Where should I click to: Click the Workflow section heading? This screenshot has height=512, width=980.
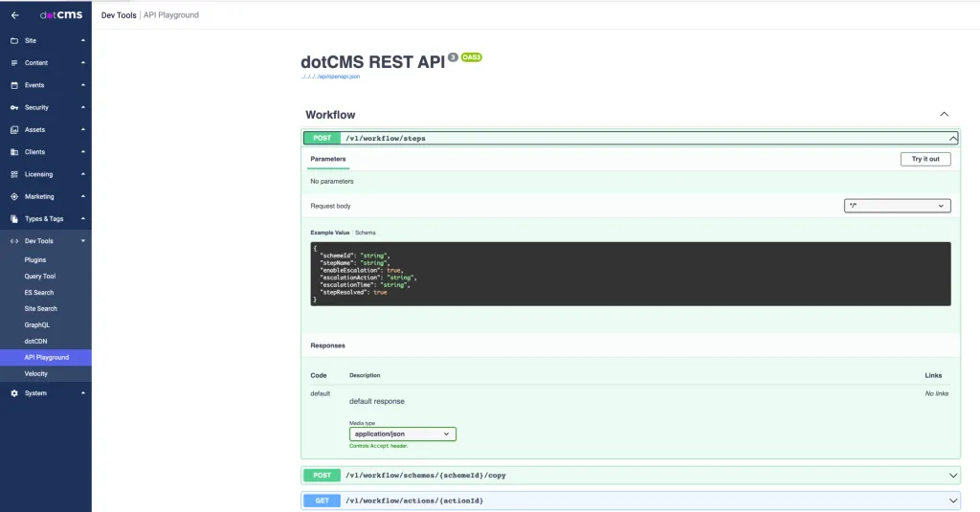pos(330,115)
